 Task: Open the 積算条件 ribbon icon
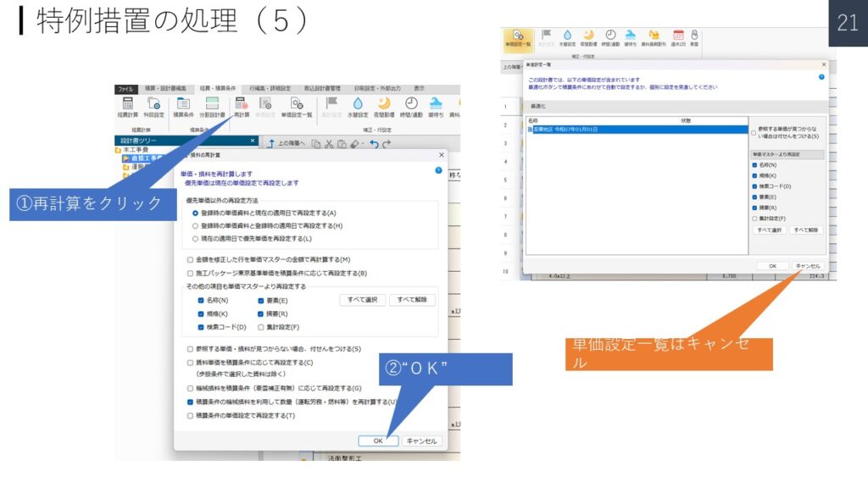click(x=183, y=107)
